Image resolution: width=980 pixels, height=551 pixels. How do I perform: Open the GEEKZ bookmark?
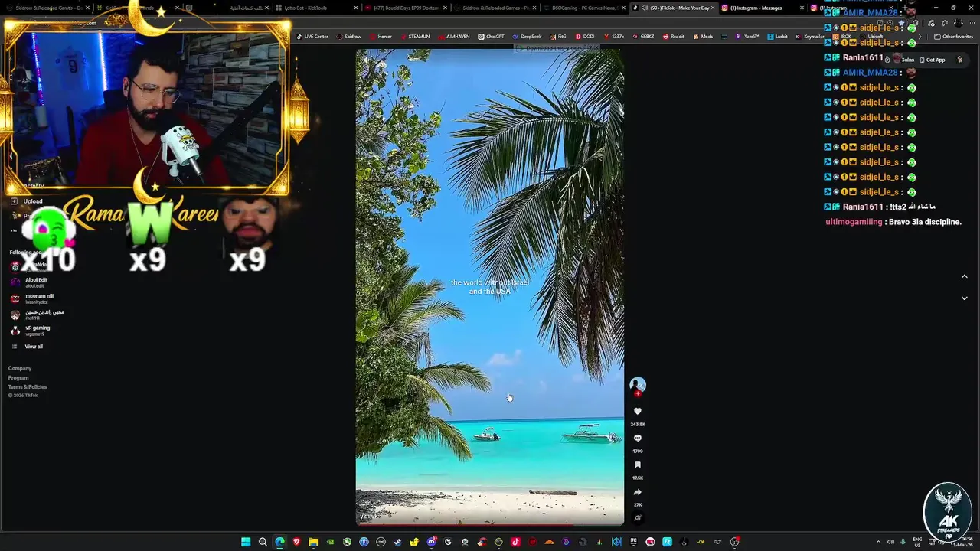643,37
